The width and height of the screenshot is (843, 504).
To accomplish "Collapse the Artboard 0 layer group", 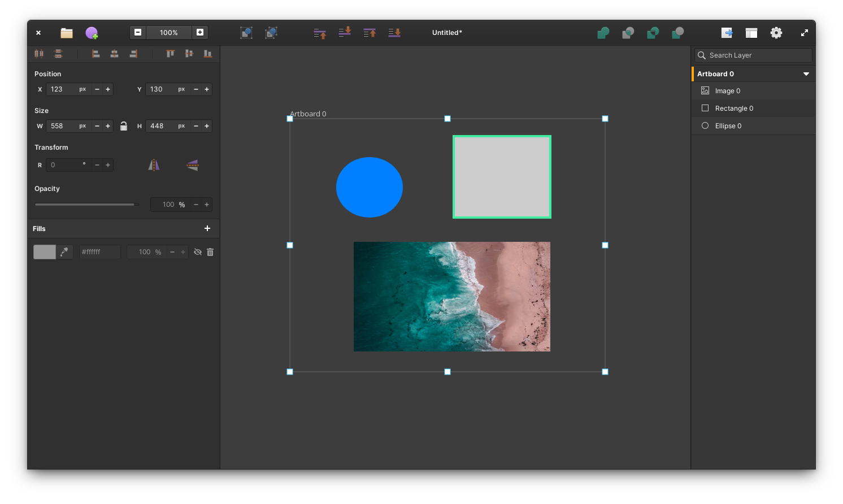I will [x=806, y=74].
